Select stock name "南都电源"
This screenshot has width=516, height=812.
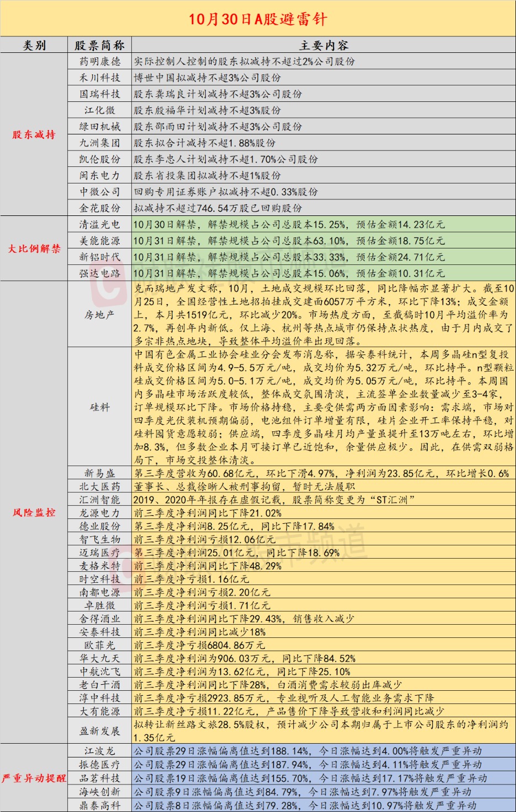pos(100,592)
